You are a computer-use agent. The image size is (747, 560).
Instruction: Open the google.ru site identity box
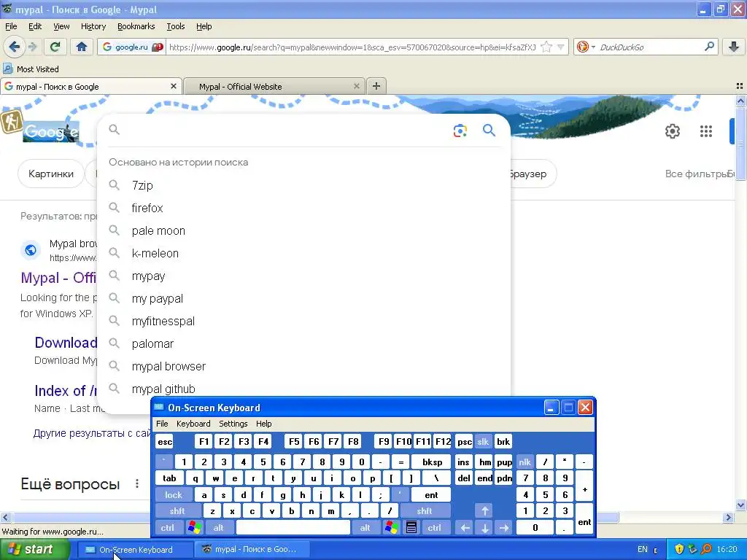[x=132, y=47]
